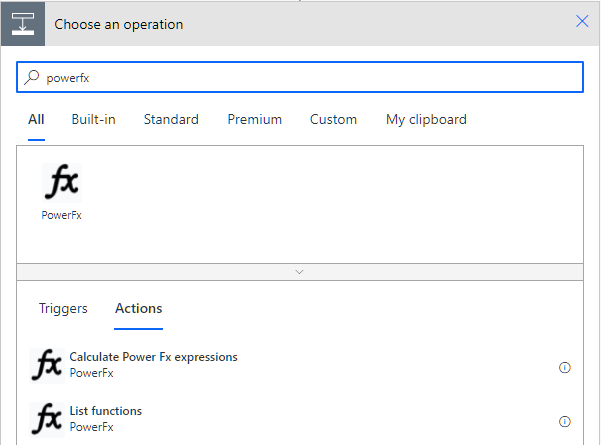Show info for List functions action
This screenshot has height=445, width=601.
pyautogui.click(x=565, y=422)
